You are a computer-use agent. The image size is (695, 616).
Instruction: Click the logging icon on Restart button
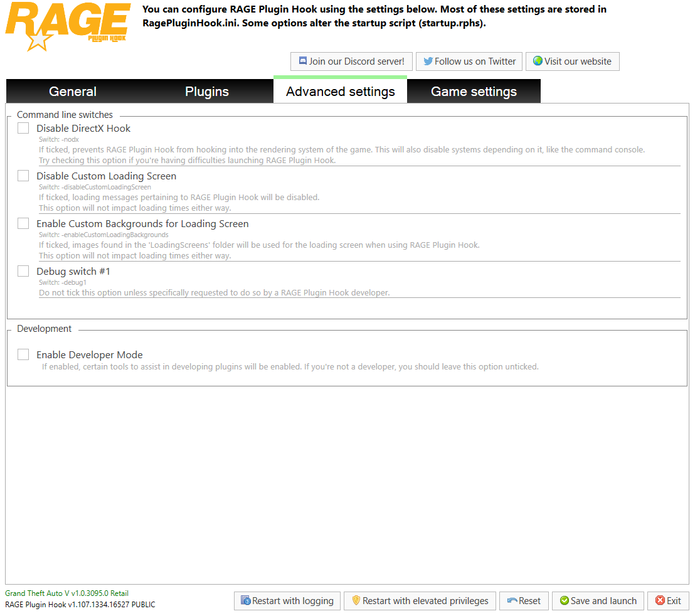[245, 600]
